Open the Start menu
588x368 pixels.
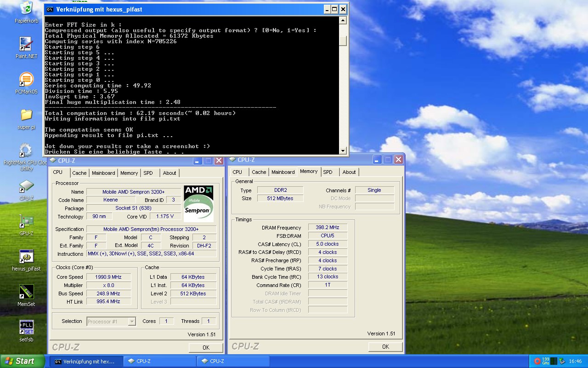pyautogui.click(x=22, y=361)
